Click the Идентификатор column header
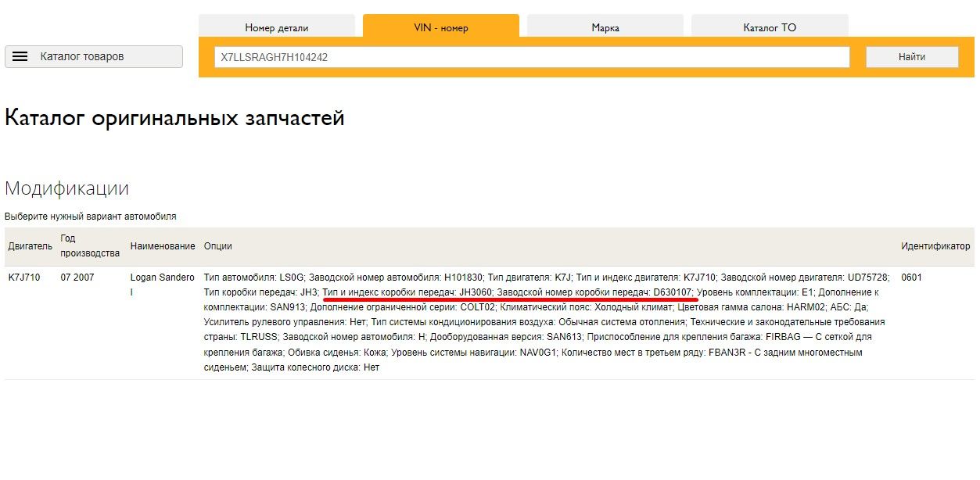Screen dimensions: 980x480 (x=935, y=246)
